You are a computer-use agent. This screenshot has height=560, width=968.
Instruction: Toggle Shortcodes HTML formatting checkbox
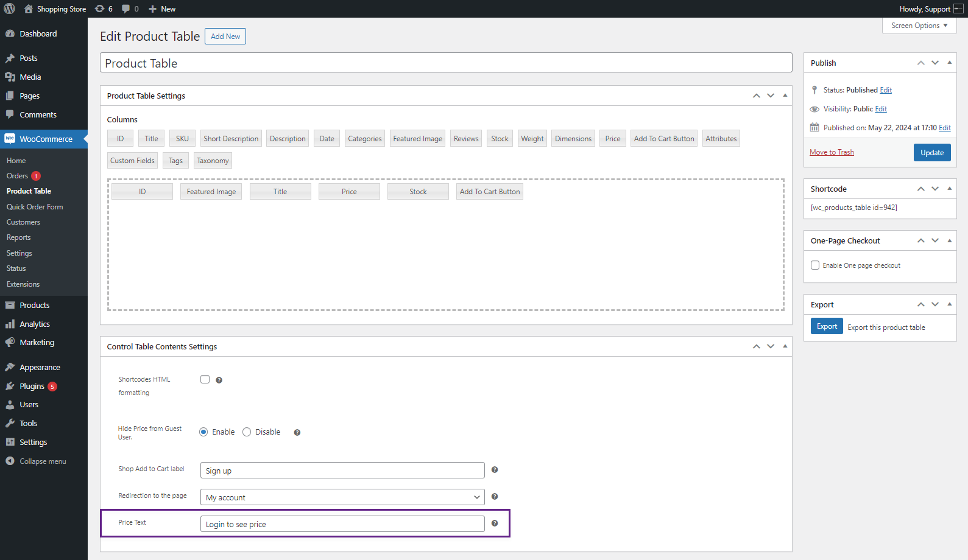[205, 379]
